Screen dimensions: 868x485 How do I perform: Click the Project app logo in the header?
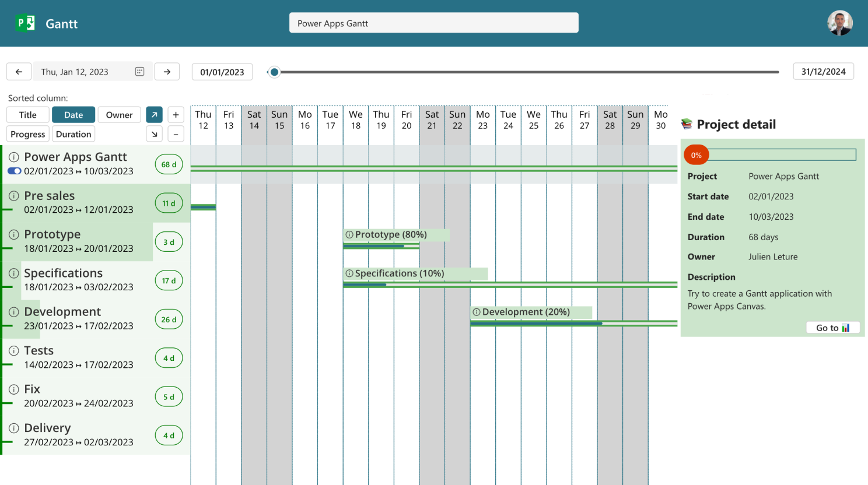point(25,23)
